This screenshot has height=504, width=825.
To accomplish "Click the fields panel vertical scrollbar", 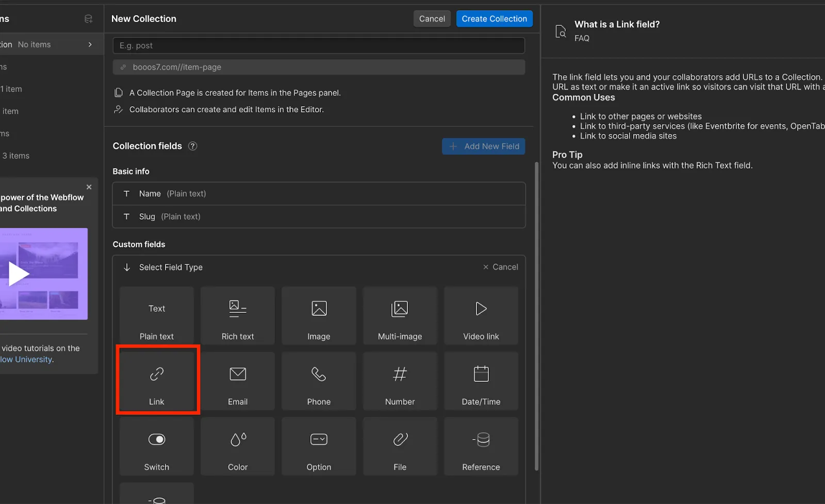I will pos(536,316).
